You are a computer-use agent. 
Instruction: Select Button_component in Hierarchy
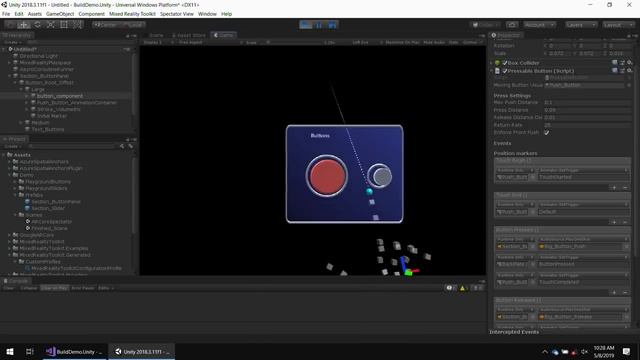coord(60,96)
